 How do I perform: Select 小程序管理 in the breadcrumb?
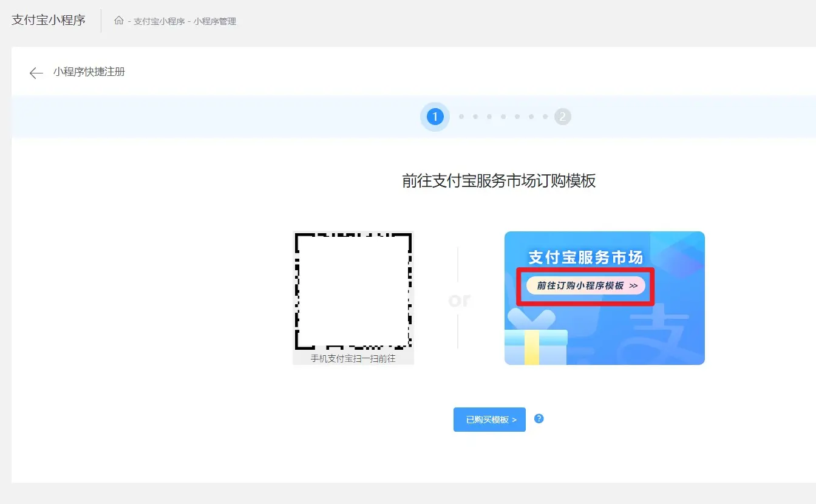(215, 21)
